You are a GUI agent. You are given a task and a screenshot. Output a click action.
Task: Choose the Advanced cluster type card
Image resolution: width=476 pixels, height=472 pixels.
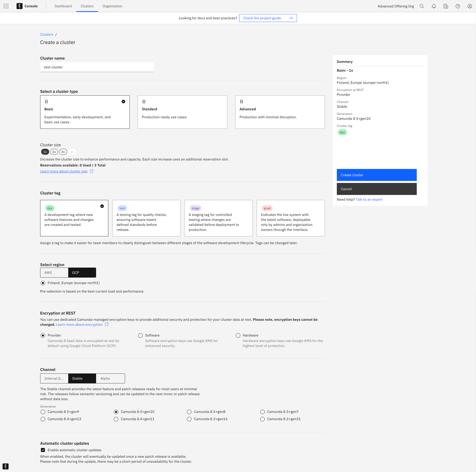click(280, 112)
